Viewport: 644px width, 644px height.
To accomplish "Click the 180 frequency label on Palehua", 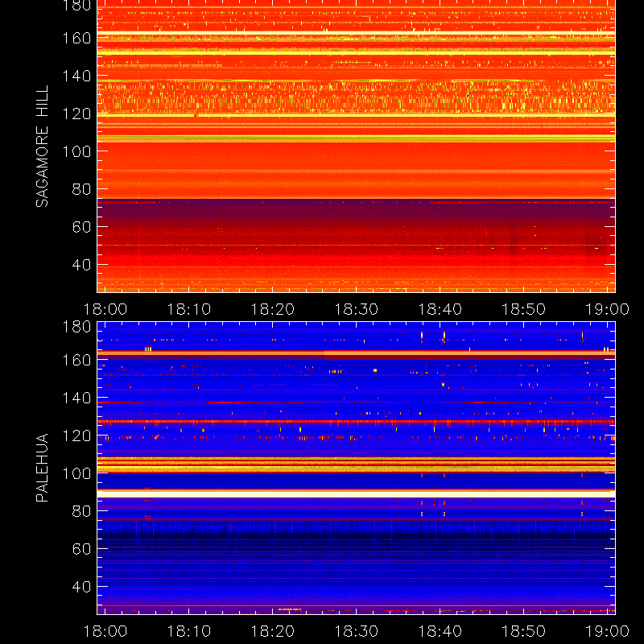I will pos(76,327).
